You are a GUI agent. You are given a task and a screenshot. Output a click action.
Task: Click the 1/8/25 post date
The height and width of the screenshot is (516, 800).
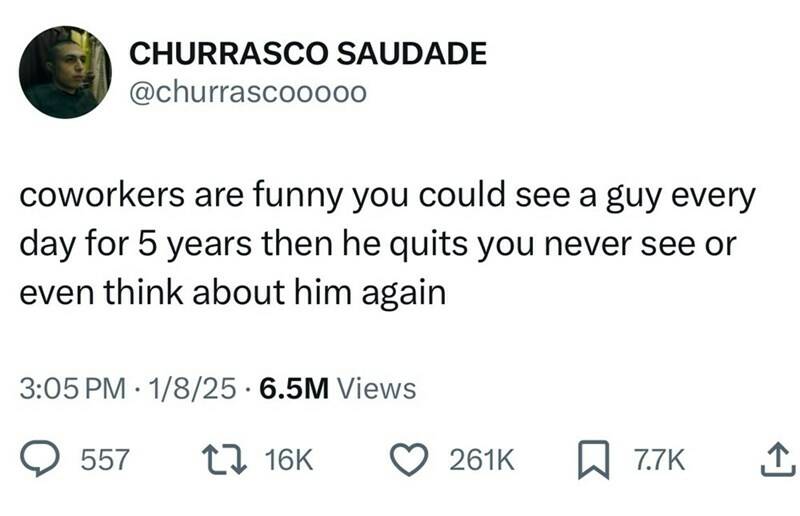point(192,388)
